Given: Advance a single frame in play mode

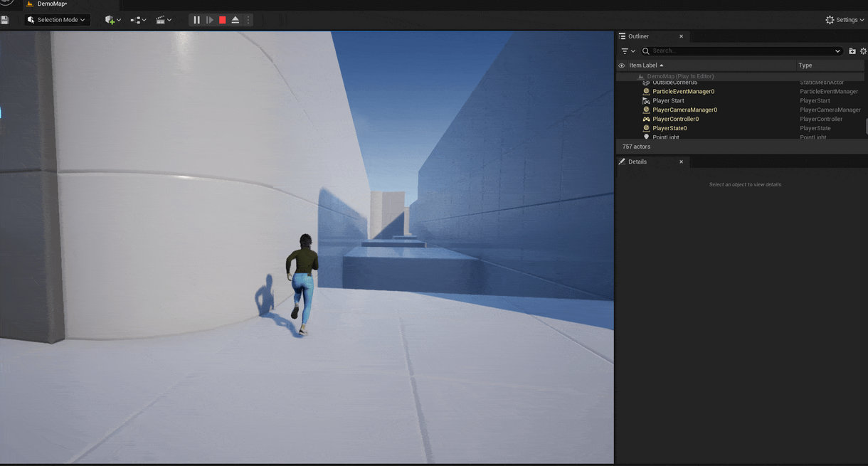Looking at the screenshot, I should 210,20.
